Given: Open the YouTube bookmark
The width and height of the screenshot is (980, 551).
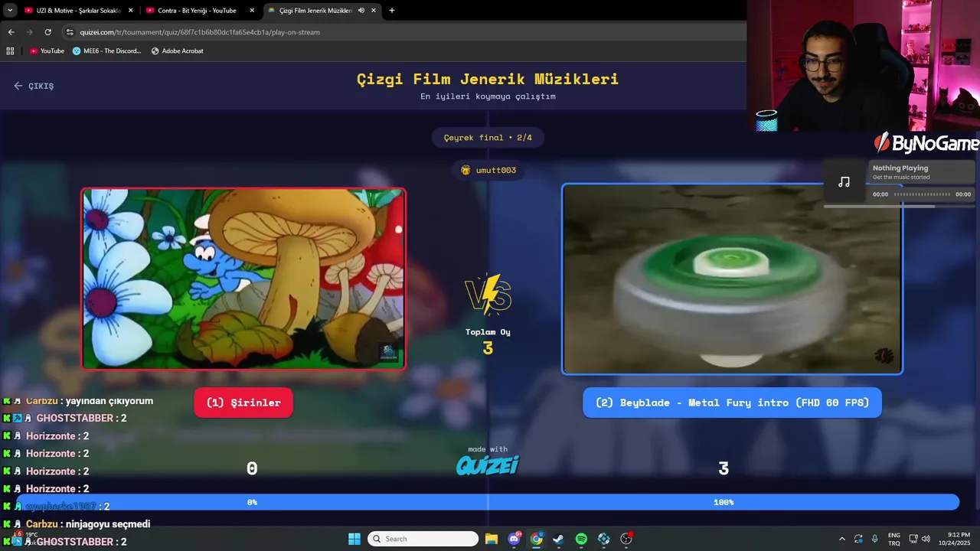Looking at the screenshot, I should point(47,51).
